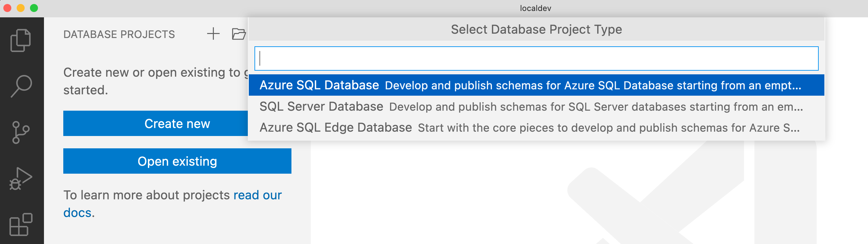Click the Create new button
868x244 pixels.
(x=177, y=123)
